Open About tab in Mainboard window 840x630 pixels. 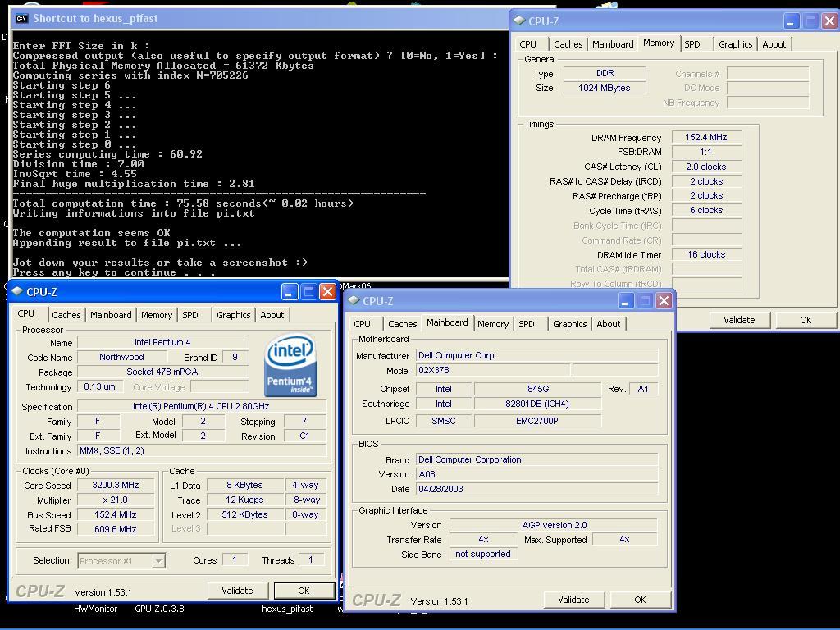pos(609,324)
